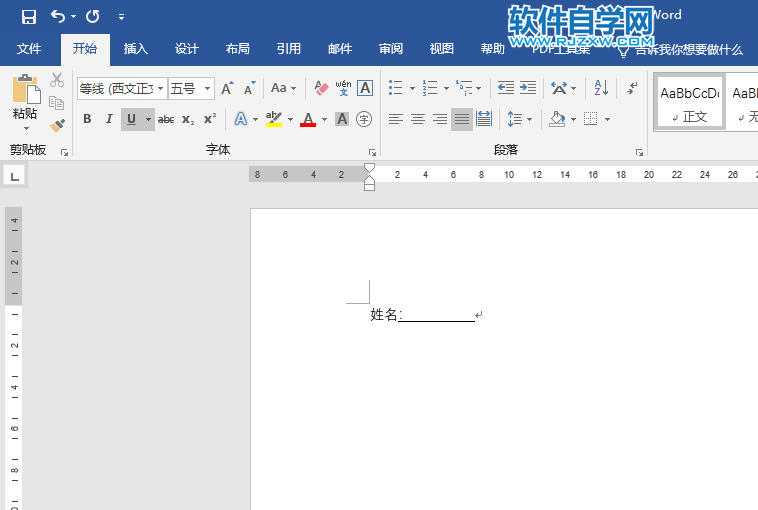Copy the selection
This screenshot has width=758, height=510.
tap(57, 102)
